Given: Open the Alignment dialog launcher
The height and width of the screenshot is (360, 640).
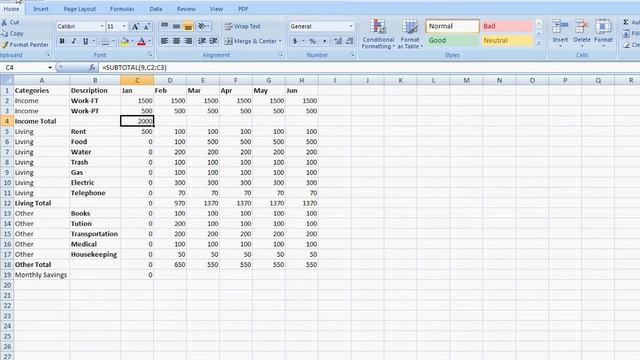Looking at the screenshot, I should tap(281, 55).
